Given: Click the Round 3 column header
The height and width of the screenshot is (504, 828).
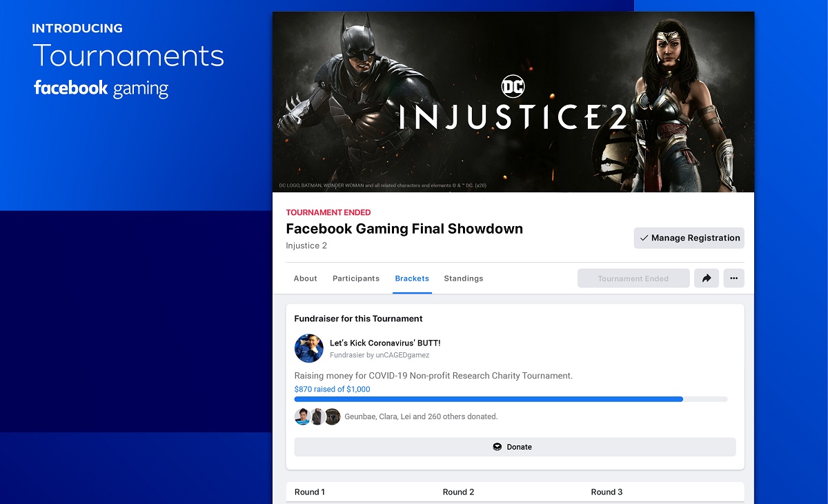Looking at the screenshot, I should [x=607, y=492].
